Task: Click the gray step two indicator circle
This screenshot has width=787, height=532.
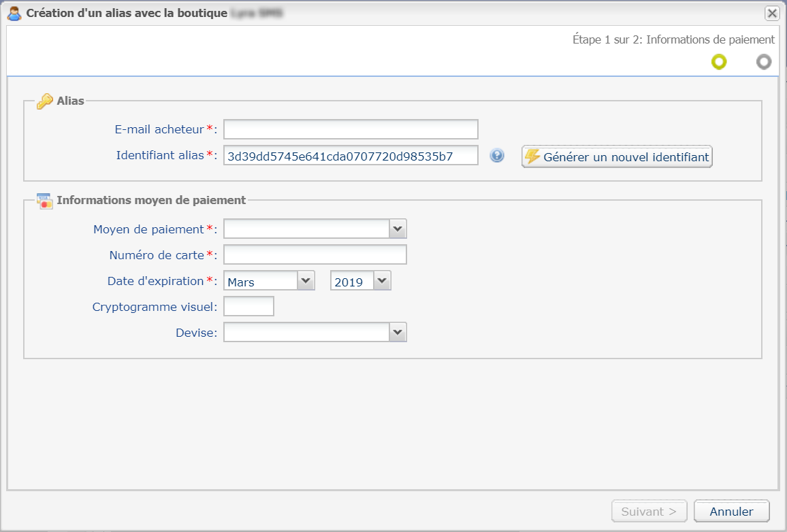Action: point(764,62)
